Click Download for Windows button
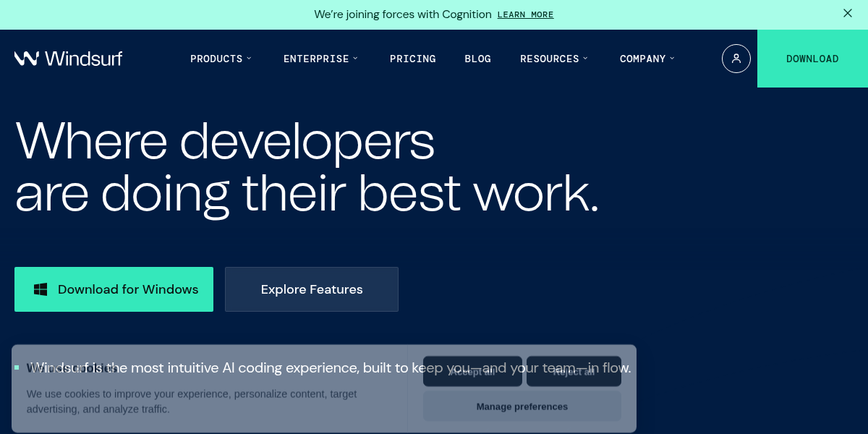This screenshot has height=434, width=868. [x=114, y=289]
